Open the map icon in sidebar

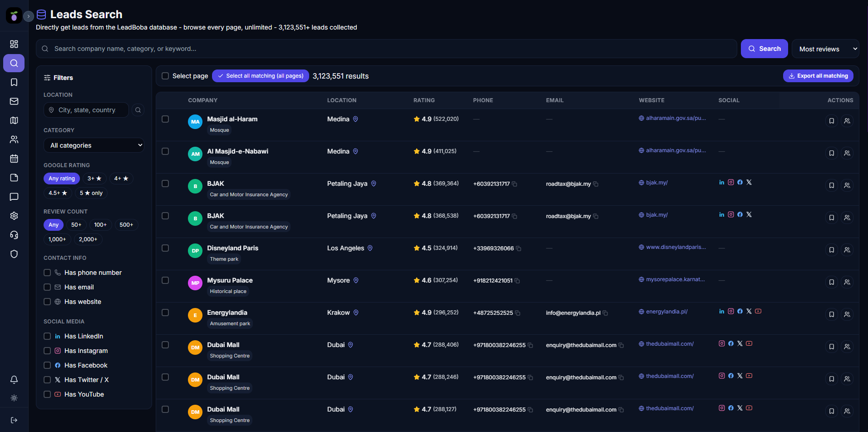point(14,120)
